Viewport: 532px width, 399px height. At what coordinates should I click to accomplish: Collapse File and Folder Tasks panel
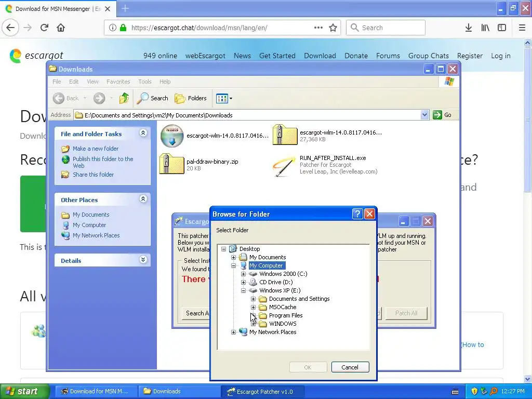[143, 133]
